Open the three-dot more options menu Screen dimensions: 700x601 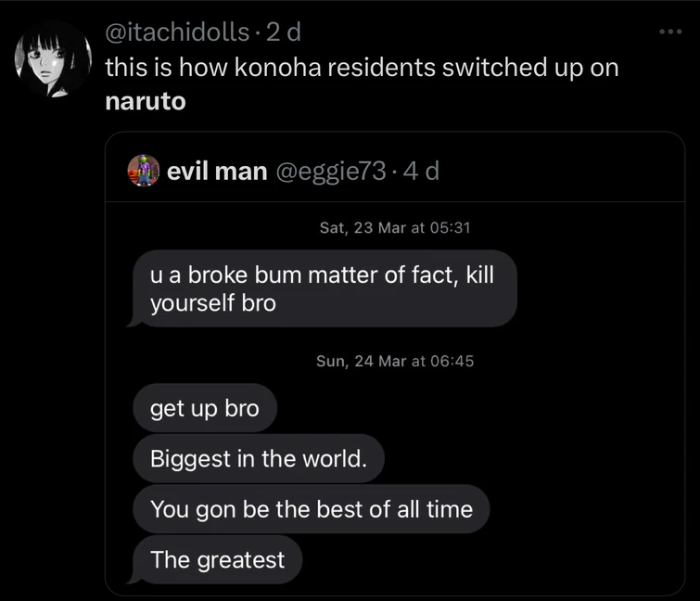pos(670,32)
